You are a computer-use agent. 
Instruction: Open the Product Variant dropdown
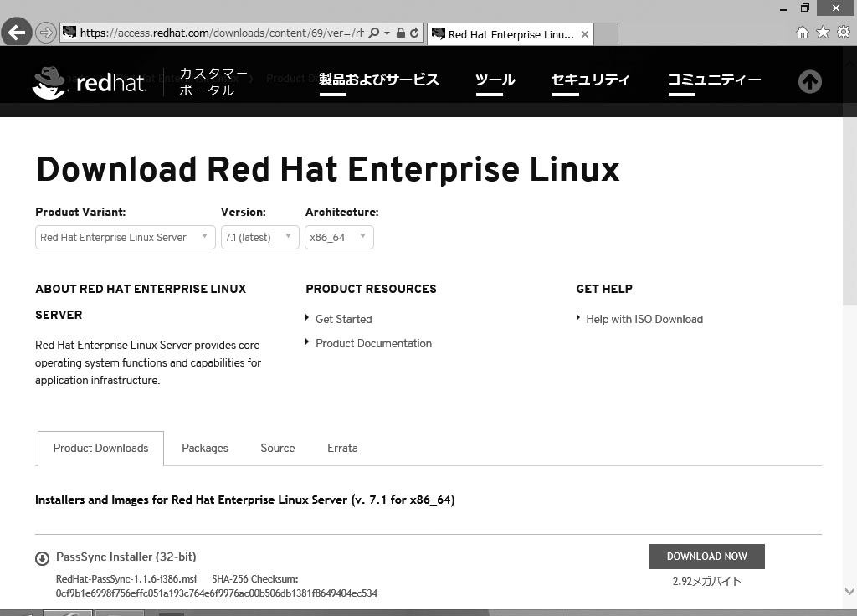click(126, 237)
